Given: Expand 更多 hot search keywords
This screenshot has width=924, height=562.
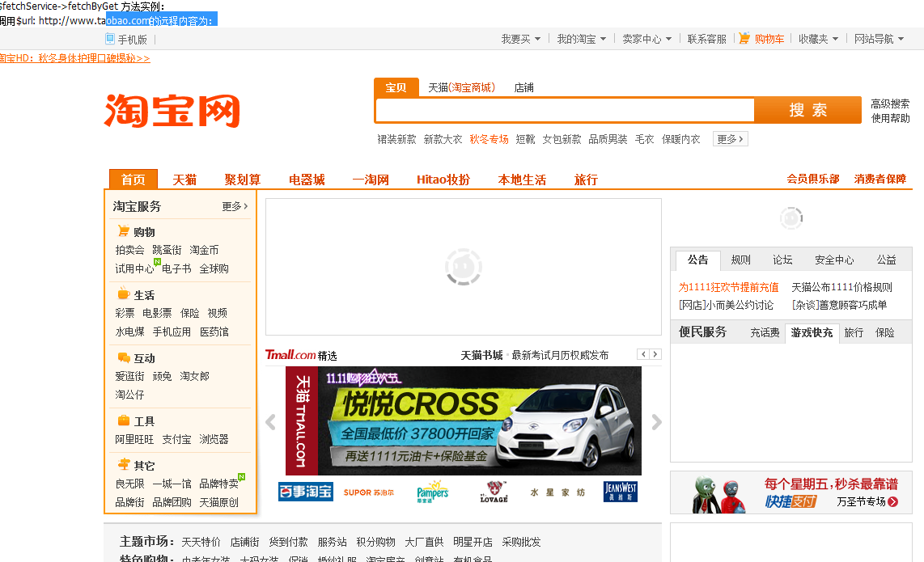Looking at the screenshot, I should [730, 139].
